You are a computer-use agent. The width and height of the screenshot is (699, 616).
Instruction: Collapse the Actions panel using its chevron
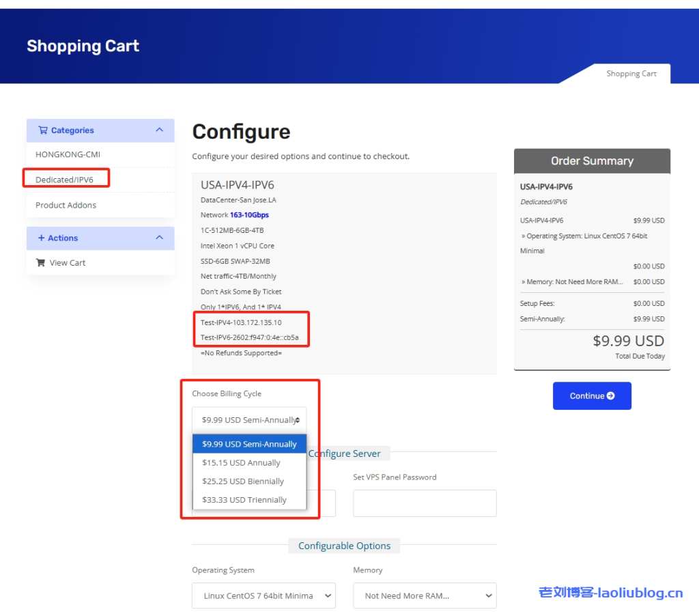tap(158, 238)
